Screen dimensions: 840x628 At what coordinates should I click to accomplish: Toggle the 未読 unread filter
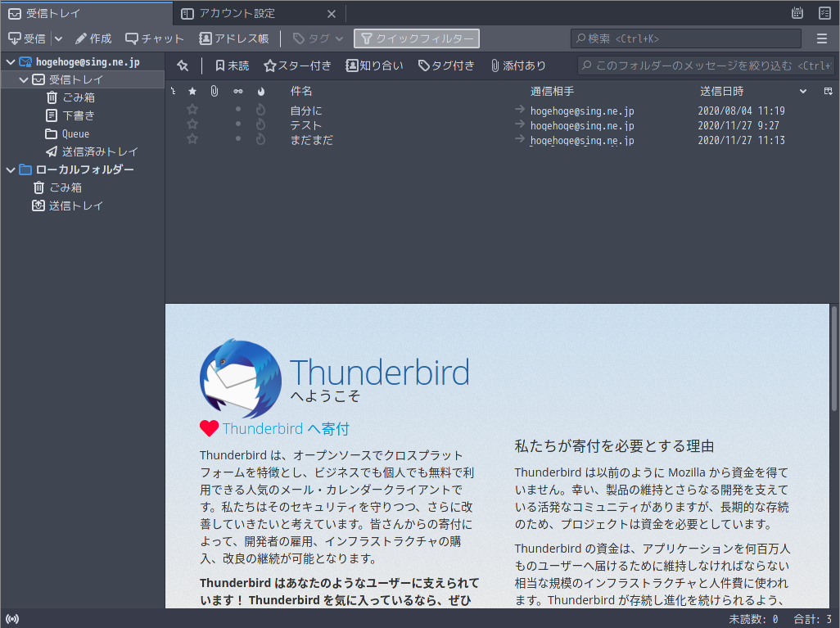tap(232, 66)
